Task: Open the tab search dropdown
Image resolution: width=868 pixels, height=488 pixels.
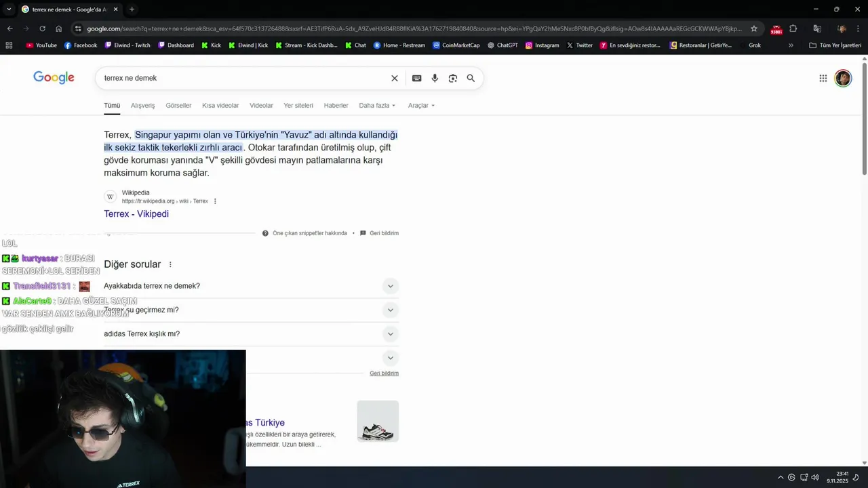Action: pyautogui.click(x=9, y=9)
